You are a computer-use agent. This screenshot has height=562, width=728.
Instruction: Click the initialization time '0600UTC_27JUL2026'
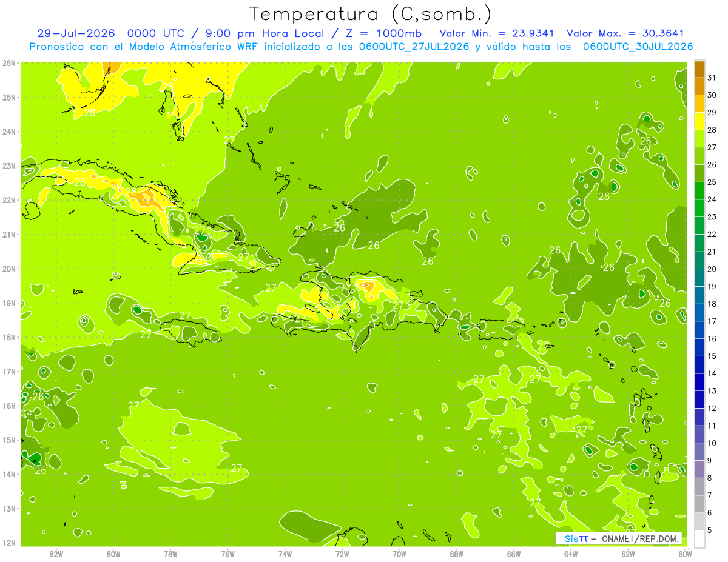(413, 47)
